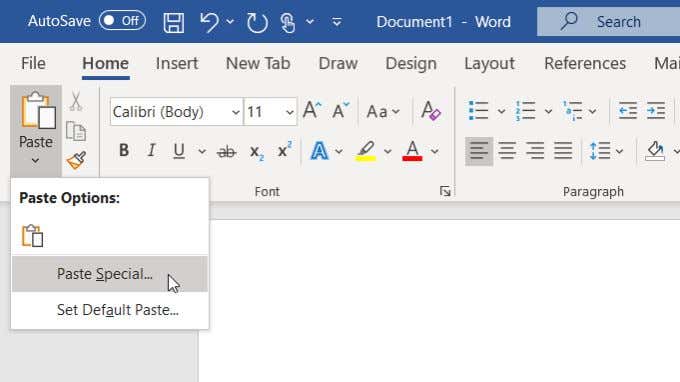The width and height of the screenshot is (680, 382).
Task: Toggle Center alignment
Action: [507, 151]
